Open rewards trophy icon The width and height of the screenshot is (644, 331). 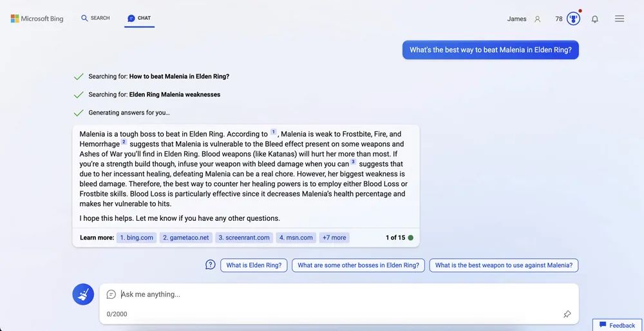pyautogui.click(x=573, y=19)
